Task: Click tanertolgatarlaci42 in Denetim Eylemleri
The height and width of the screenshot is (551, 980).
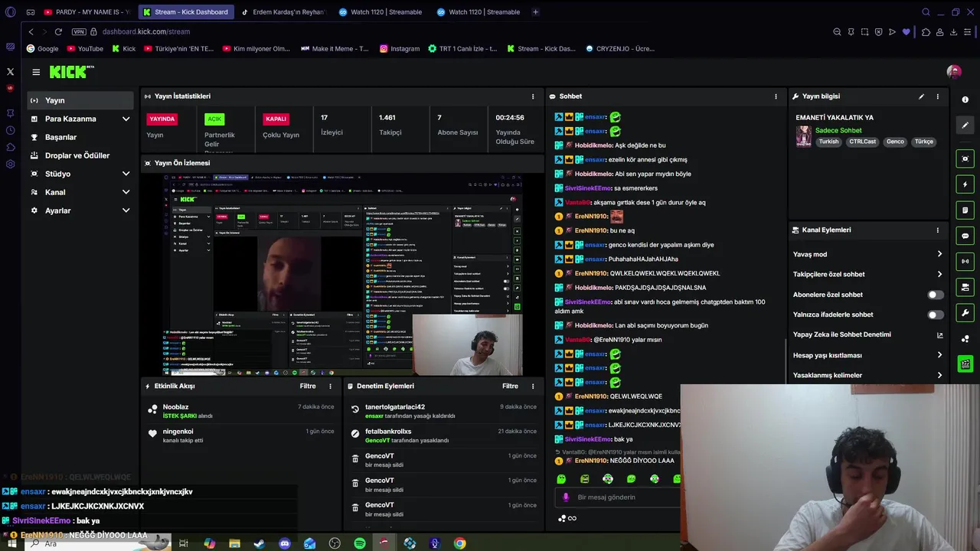Action: click(x=395, y=407)
